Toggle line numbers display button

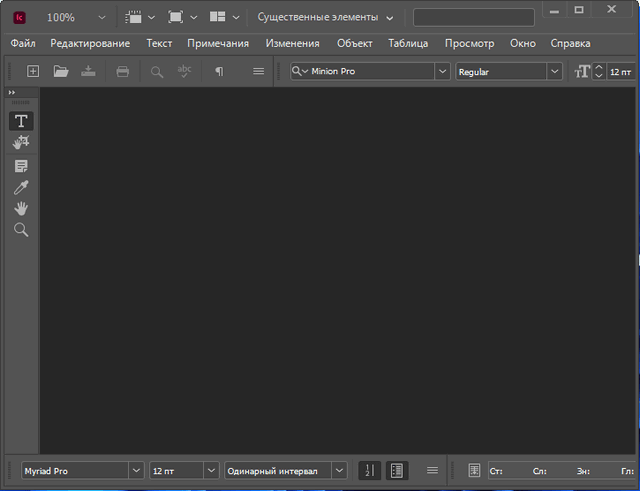369,470
